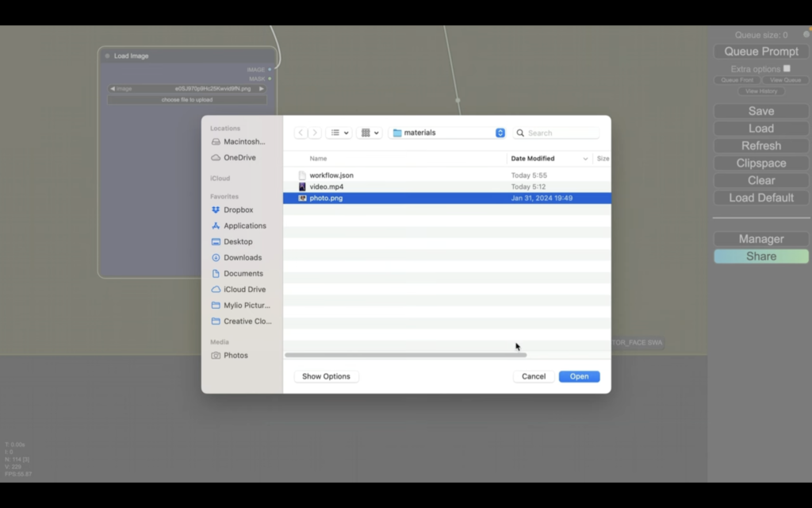Viewport: 812px width, 508px height.
Task: Click the forward navigation arrow in file dialog
Action: tap(315, 133)
